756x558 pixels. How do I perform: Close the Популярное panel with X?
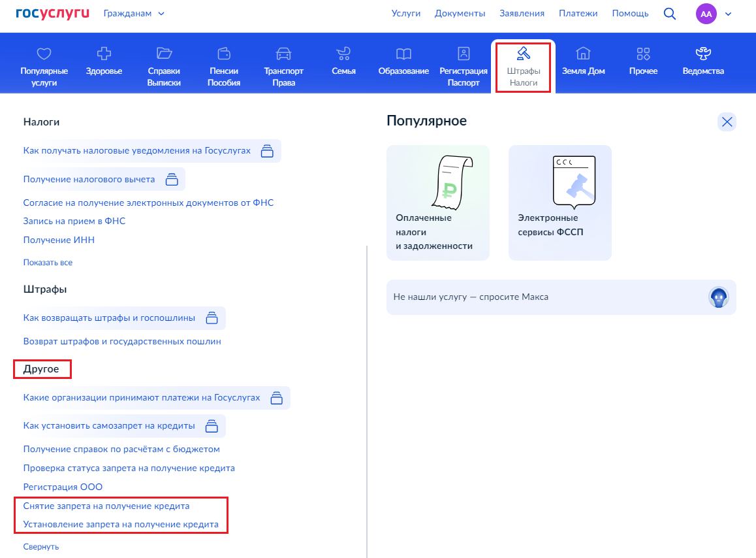point(727,122)
